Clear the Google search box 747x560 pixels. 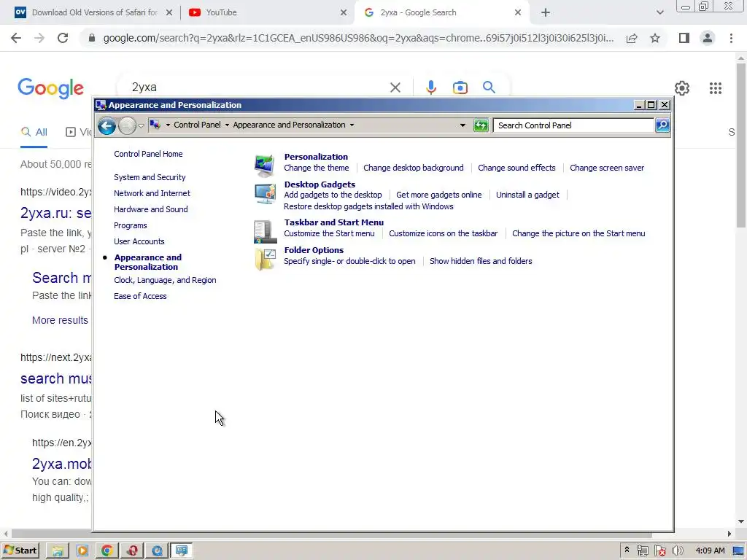click(x=395, y=87)
